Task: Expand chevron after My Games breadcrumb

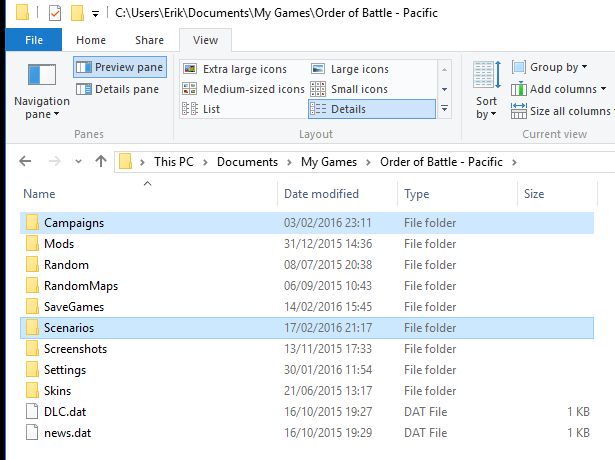Action: (368, 162)
